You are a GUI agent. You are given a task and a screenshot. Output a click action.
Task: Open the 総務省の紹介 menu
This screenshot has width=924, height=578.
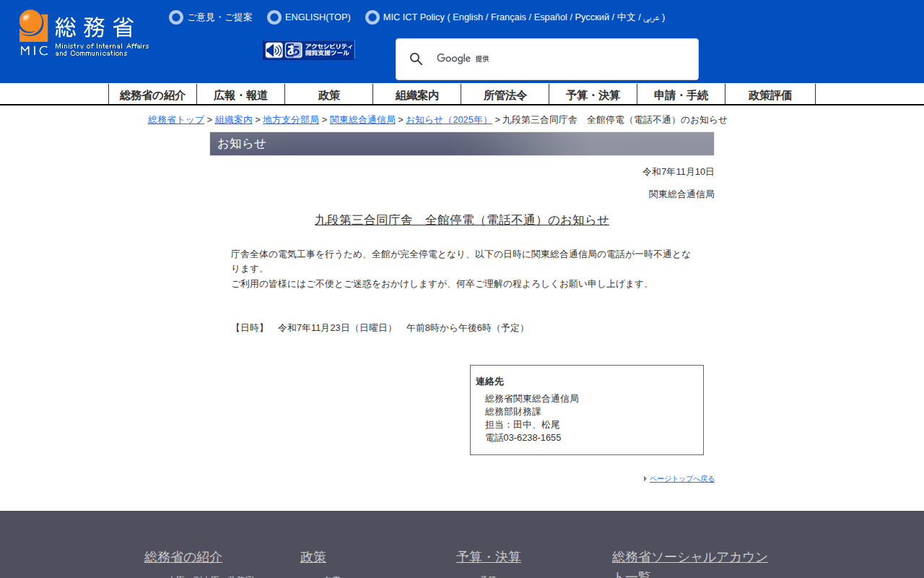(152, 95)
